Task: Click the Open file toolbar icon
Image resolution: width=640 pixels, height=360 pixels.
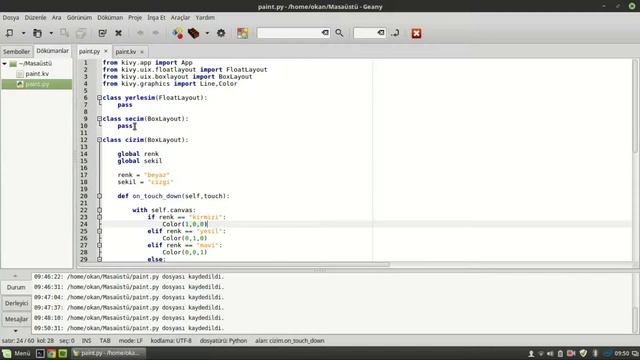Action: 37,33
